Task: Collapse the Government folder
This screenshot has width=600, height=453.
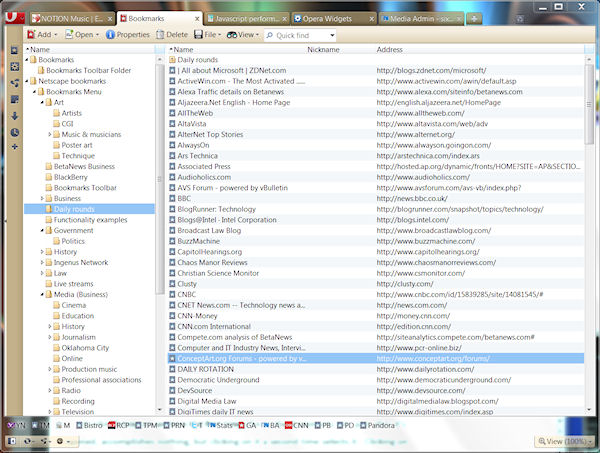Action: point(42,231)
